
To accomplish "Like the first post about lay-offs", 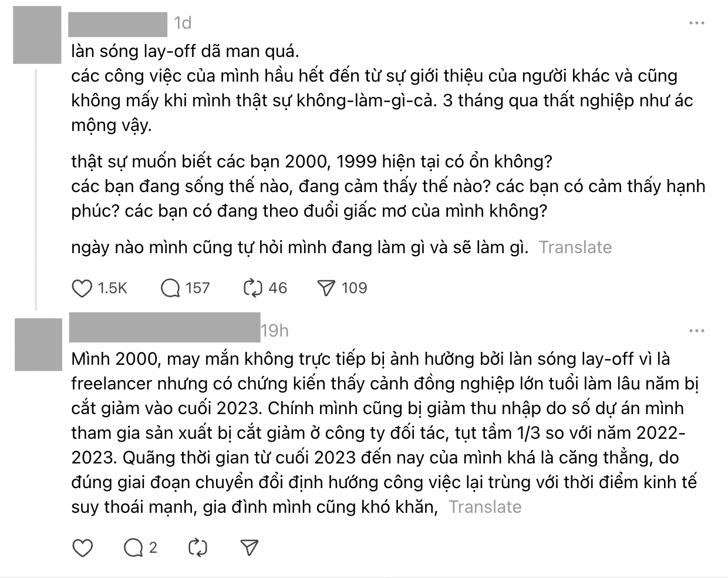I will pos(81,287).
